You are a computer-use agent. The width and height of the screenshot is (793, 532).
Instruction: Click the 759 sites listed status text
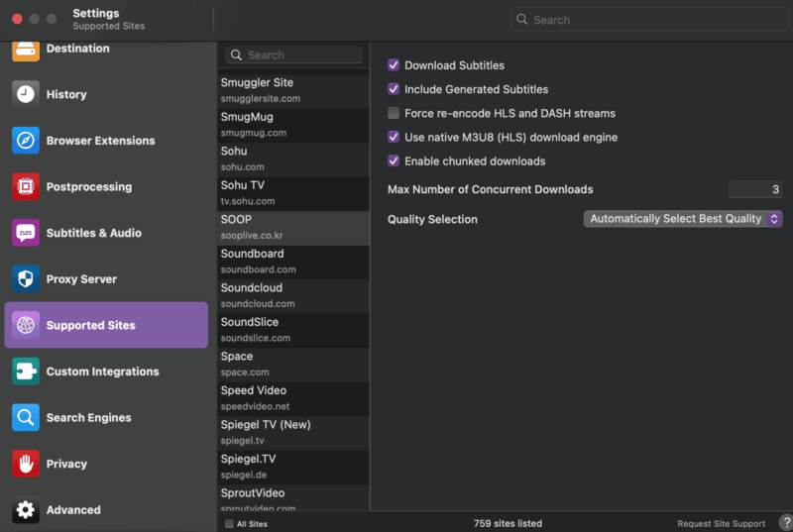coord(508,524)
